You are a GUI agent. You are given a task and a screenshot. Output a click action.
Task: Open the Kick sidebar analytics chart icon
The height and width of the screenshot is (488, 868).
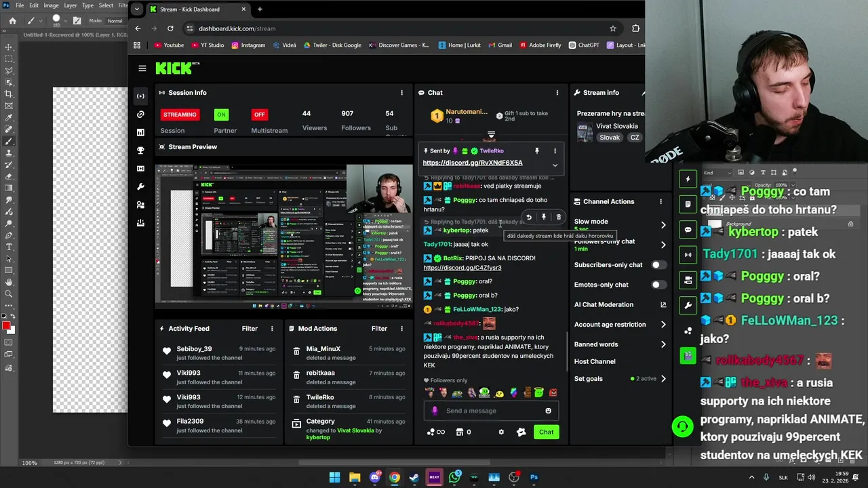[x=140, y=132]
